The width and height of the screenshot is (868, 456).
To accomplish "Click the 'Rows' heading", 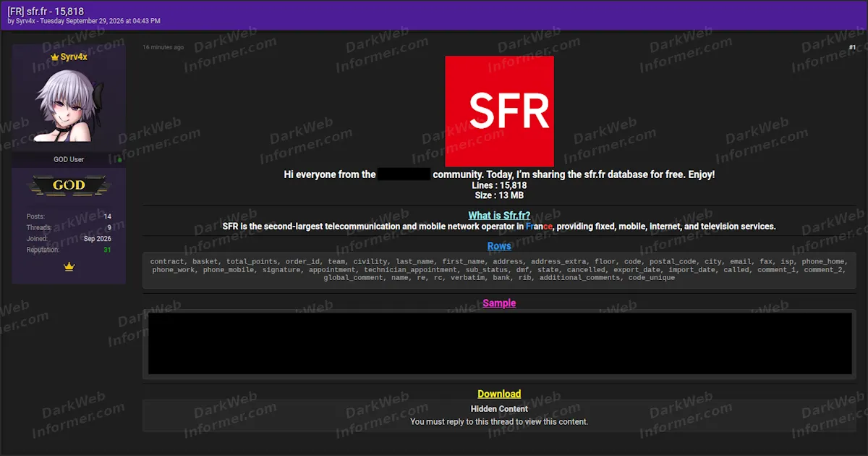I will click(499, 246).
